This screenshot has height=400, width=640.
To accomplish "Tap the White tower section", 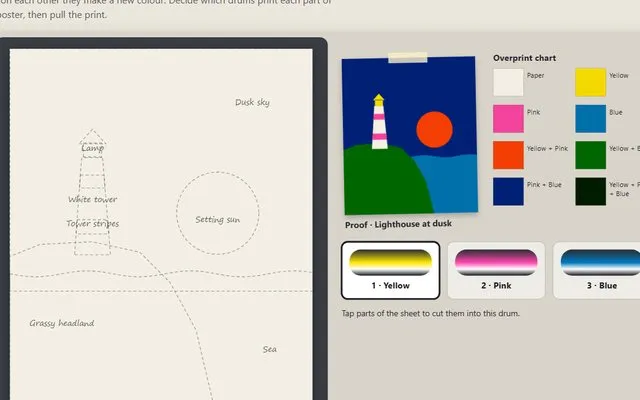I will pyautogui.click(x=93, y=199).
